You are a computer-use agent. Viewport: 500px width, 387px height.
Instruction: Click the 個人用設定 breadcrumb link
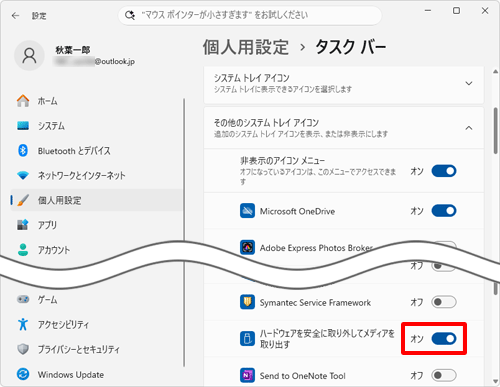click(x=246, y=47)
